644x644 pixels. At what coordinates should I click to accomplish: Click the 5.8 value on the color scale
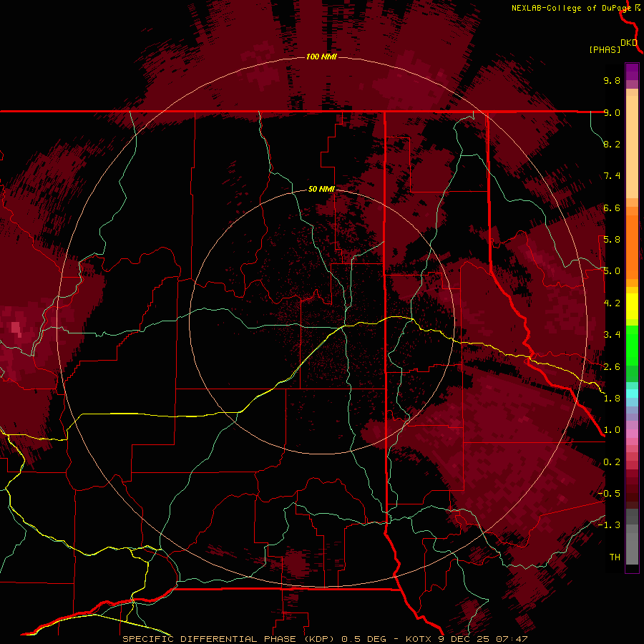pyautogui.click(x=612, y=240)
